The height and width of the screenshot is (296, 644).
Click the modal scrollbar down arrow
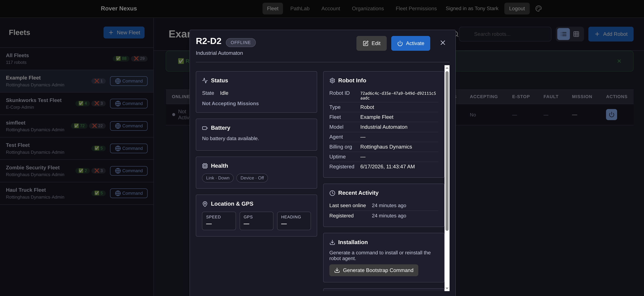(x=447, y=288)
